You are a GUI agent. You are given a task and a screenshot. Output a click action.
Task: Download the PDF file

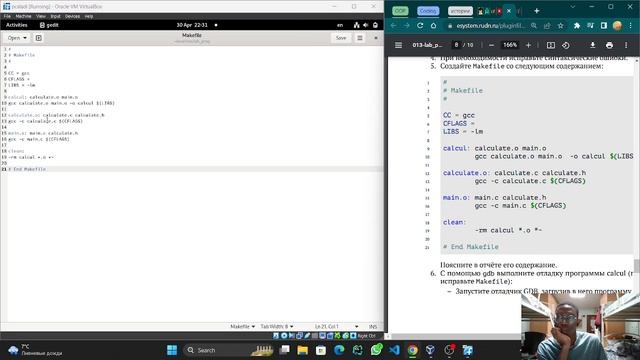pyautogui.click(x=593, y=45)
